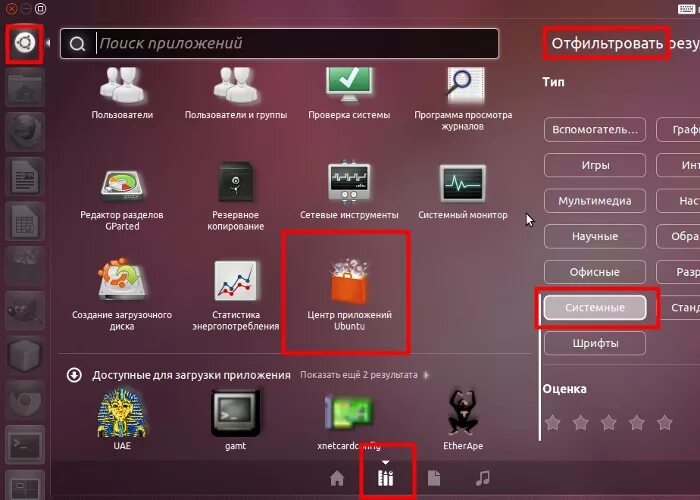Image resolution: width=700 pixels, height=500 pixels.
Task: Deselect the Системные filter
Action: [x=595, y=308]
